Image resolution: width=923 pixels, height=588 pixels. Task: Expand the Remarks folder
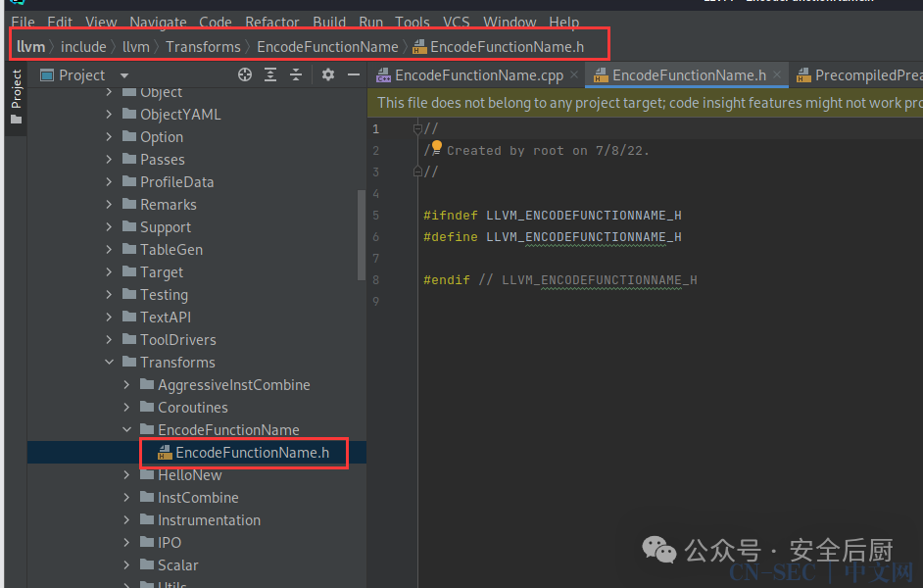pyautogui.click(x=109, y=204)
